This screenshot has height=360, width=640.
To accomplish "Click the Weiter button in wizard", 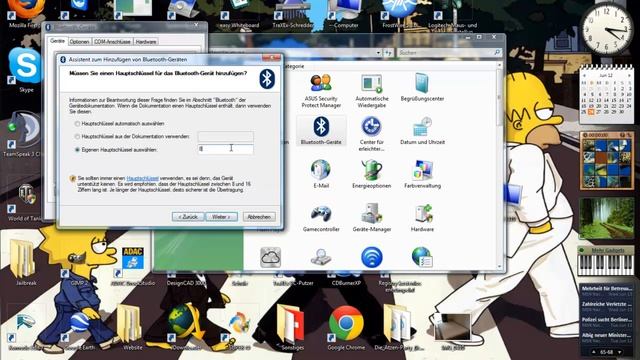I will click(221, 217).
